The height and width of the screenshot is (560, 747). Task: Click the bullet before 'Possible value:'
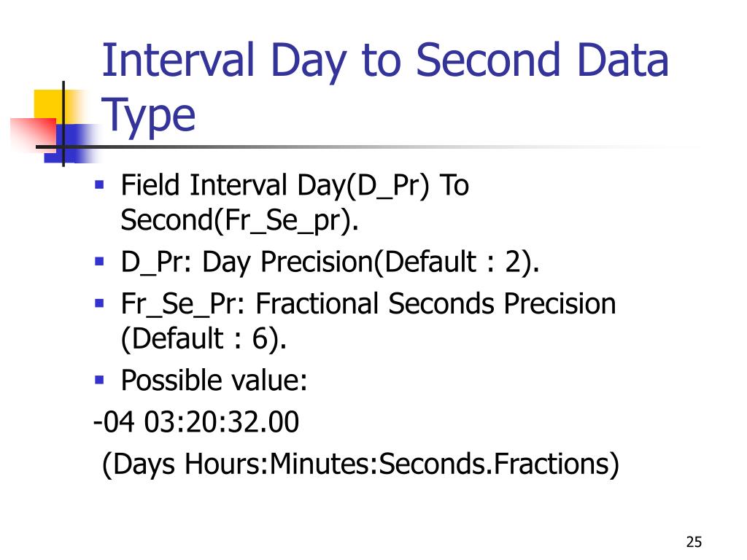99,380
